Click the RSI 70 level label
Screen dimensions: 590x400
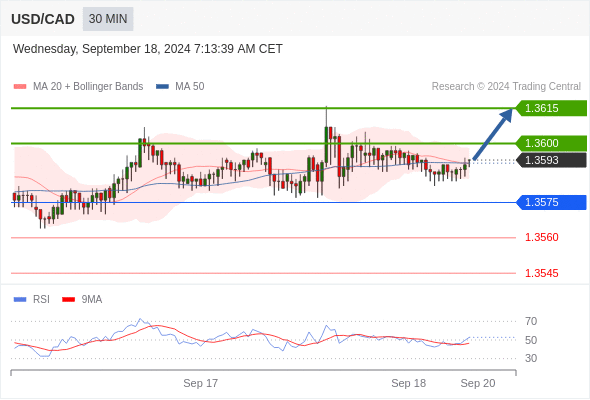point(531,321)
